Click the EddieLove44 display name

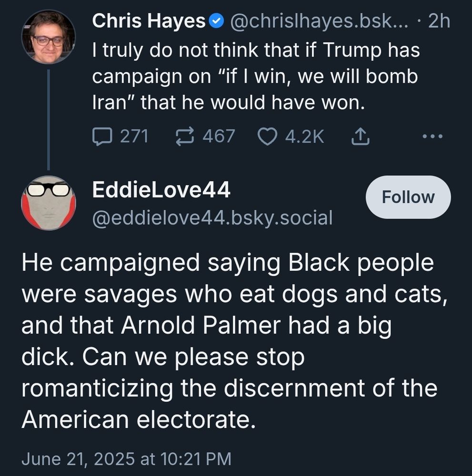tap(161, 190)
